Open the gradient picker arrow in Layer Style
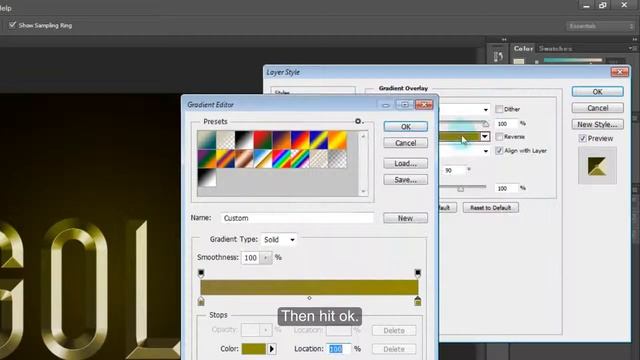The height and width of the screenshot is (360, 640). coord(484,136)
